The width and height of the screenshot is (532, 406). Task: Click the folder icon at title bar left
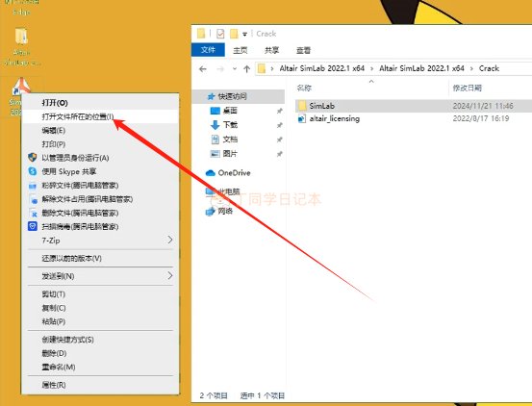tap(201, 34)
